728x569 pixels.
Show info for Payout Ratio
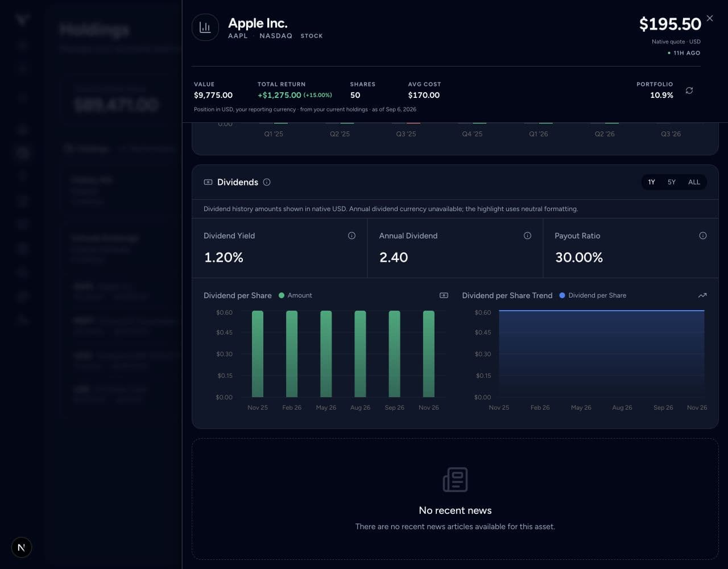coord(703,236)
